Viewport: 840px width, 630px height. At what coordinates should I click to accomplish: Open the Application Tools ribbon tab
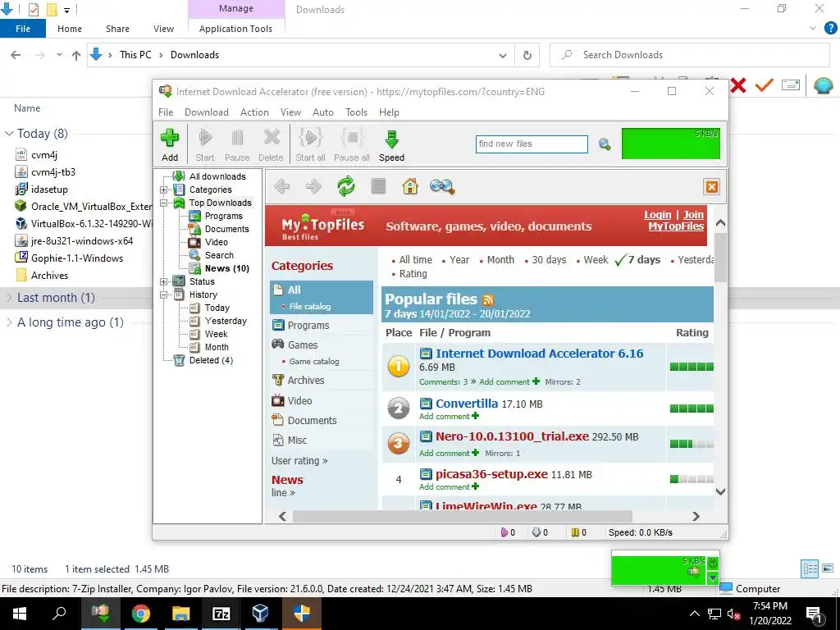(235, 29)
